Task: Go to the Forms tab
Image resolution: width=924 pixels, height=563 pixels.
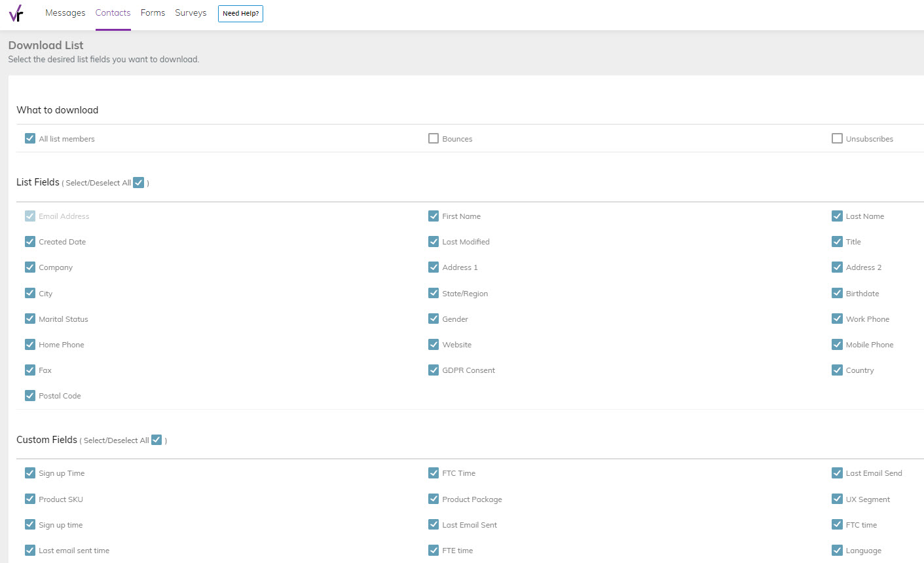Action: pyautogui.click(x=153, y=12)
